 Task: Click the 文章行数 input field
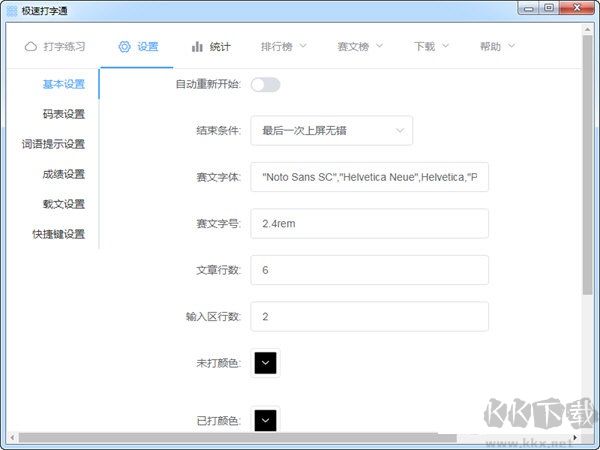tap(369, 270)
